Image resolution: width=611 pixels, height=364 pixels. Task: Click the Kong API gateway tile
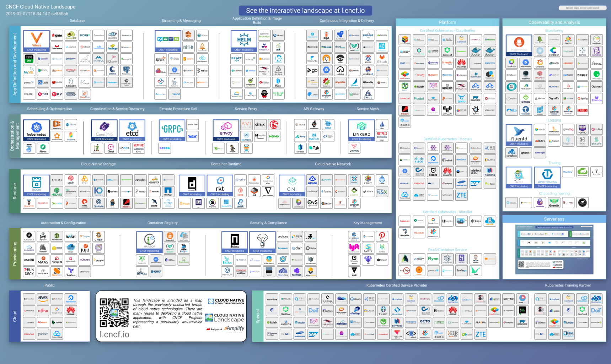click(x=300, y=136)
